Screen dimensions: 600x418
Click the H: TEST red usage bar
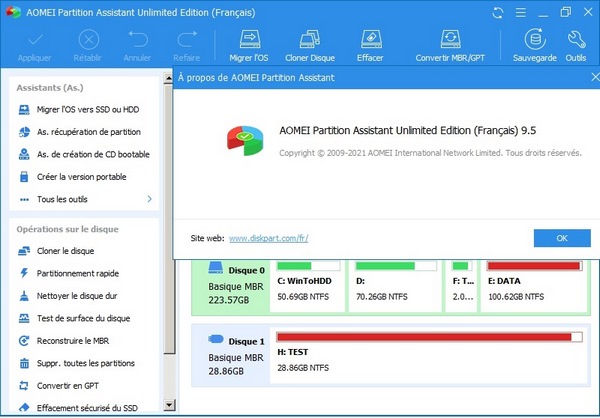(429, 337)
